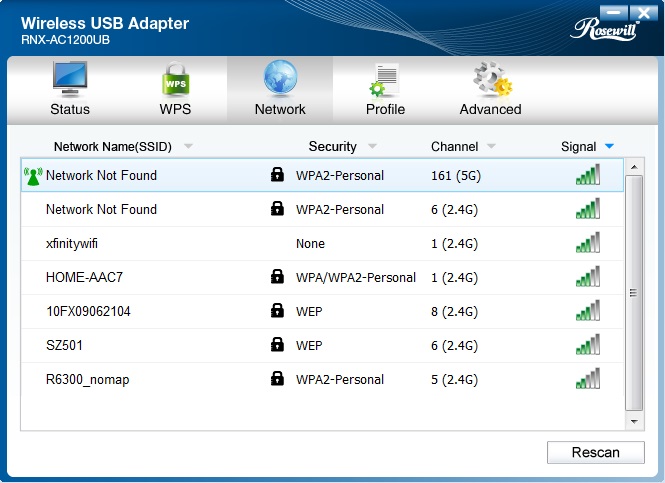Switch to the Advanced tab label

(491, 109)
